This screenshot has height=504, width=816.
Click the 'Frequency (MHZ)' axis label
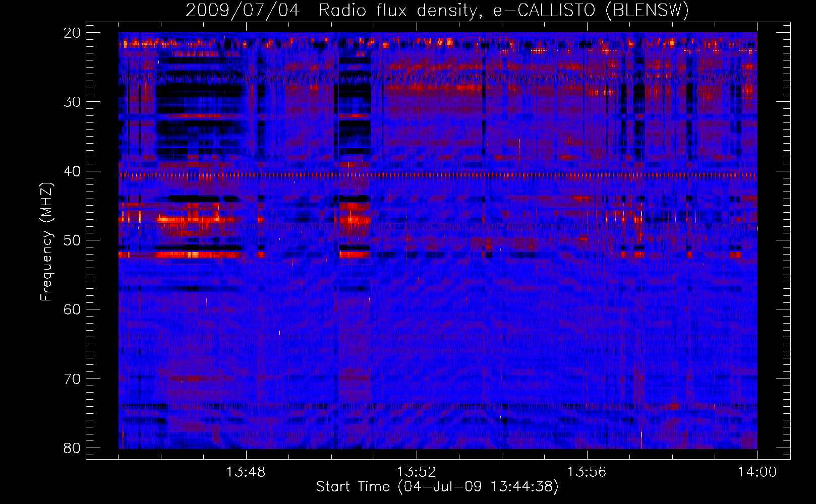[46, 242]
